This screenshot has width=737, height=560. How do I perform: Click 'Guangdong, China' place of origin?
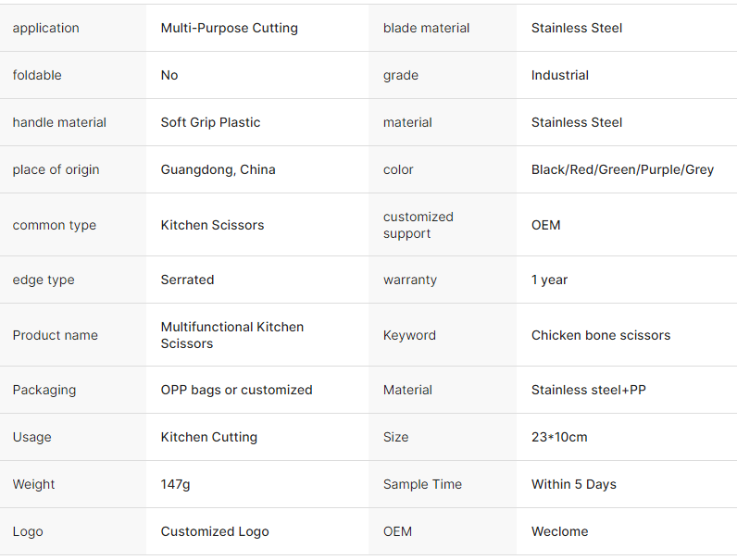pyautogui.click(x=218, y=169)
